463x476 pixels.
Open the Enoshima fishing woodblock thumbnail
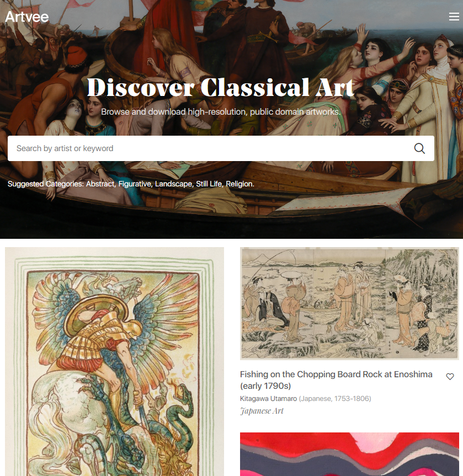[x=349, y=303]
